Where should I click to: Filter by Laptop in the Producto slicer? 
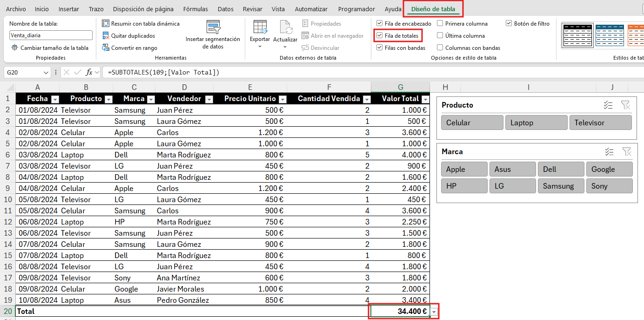coord(537,123)
